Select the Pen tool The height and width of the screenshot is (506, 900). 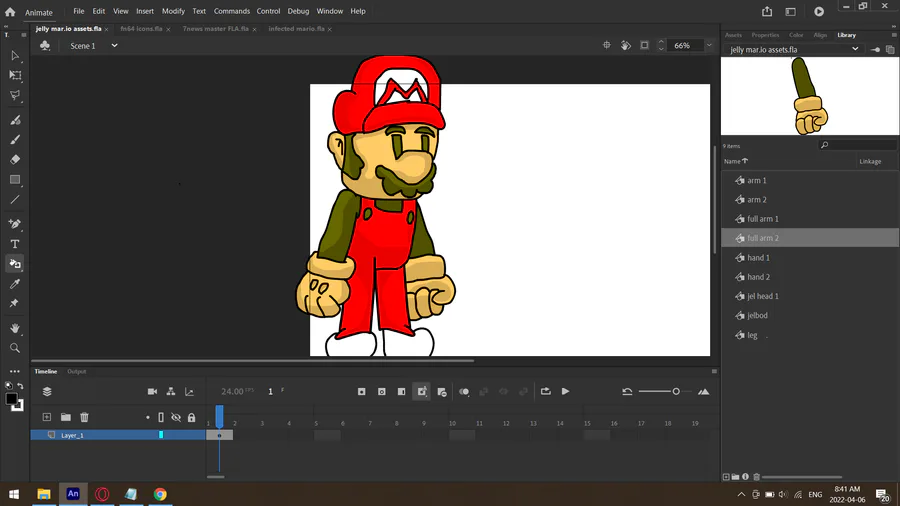pyautogui.click(x=15, y=224)
